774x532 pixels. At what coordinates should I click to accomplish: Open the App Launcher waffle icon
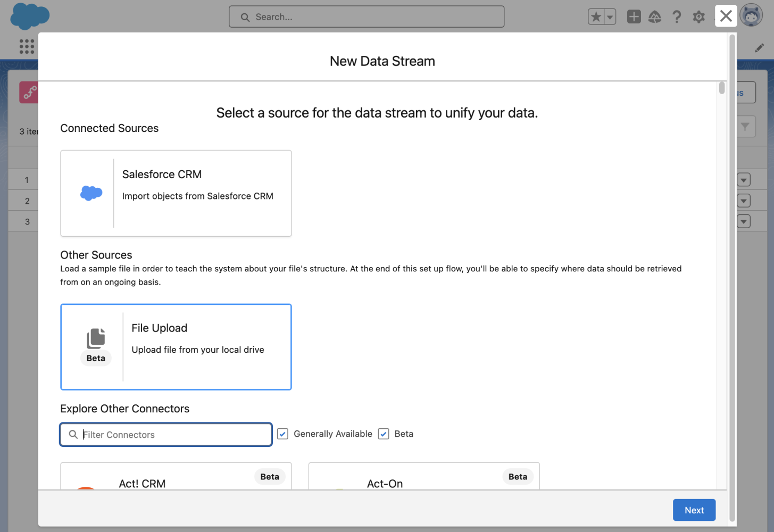coord(26,46)
